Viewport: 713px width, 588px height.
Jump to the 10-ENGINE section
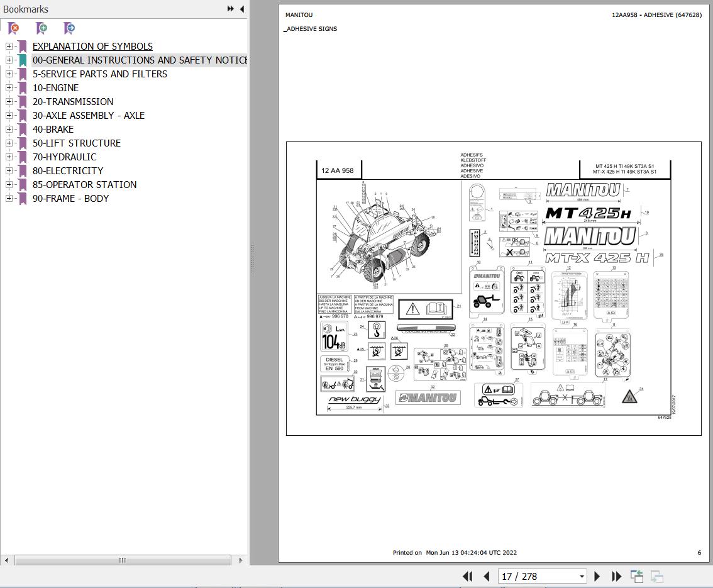[x=55, y=88]
